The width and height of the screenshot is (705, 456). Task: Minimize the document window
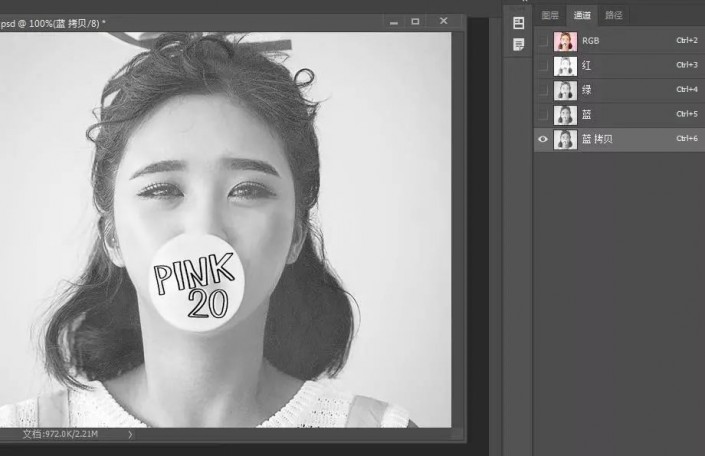[x=391, y=20]
